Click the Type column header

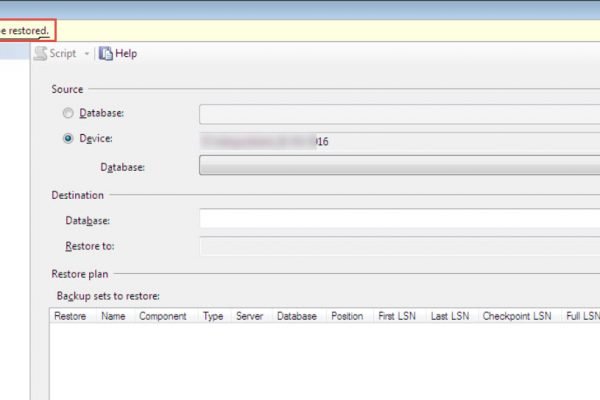tap(213, 316)
